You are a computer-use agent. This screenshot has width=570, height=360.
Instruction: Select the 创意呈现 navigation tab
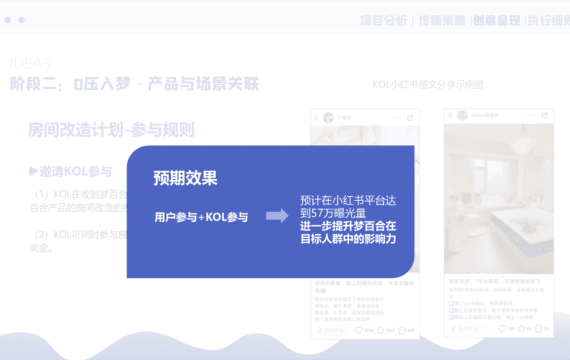[497, 21]
